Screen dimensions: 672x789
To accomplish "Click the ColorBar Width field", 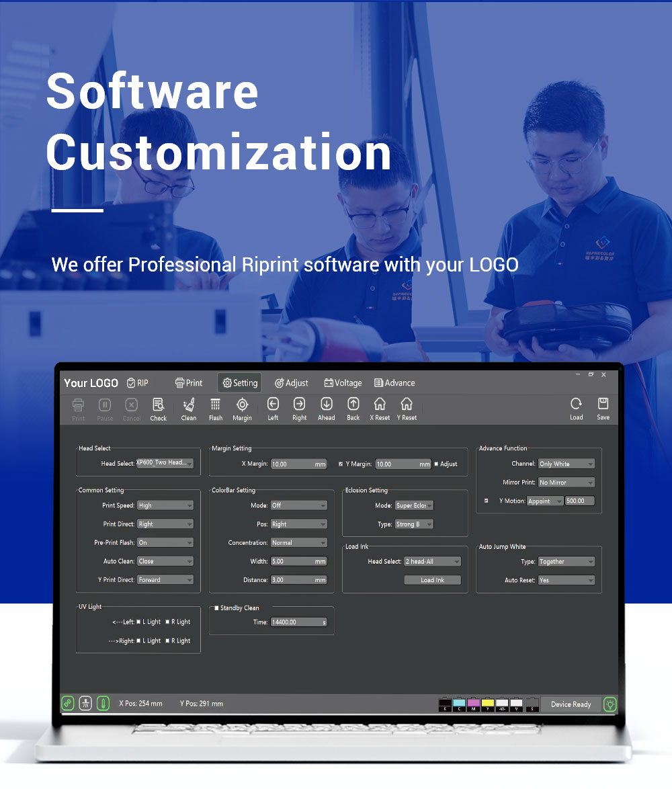I will pyautogui.click(x=299, y=561).
